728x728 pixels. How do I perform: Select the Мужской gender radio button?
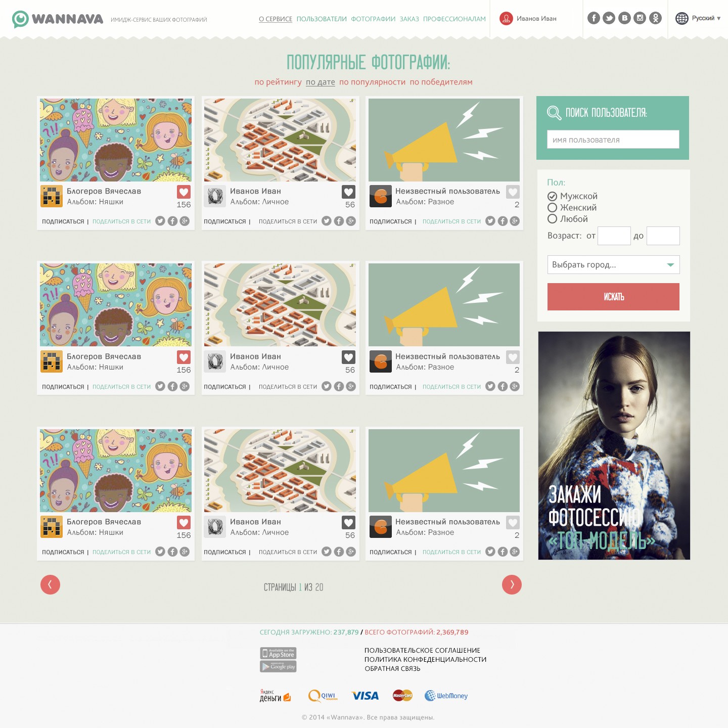pos(552,196)
